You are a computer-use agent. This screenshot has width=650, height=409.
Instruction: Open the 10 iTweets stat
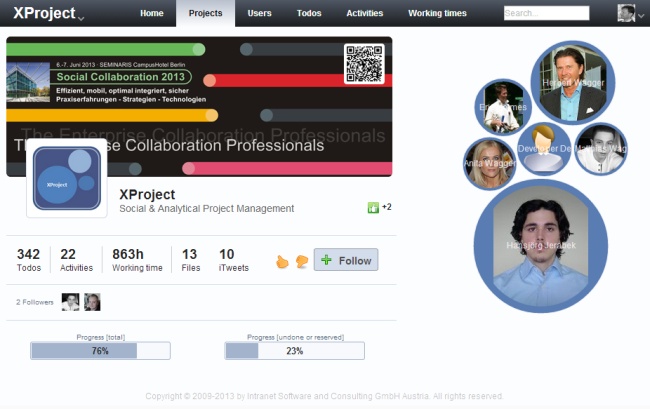point(233,260)
